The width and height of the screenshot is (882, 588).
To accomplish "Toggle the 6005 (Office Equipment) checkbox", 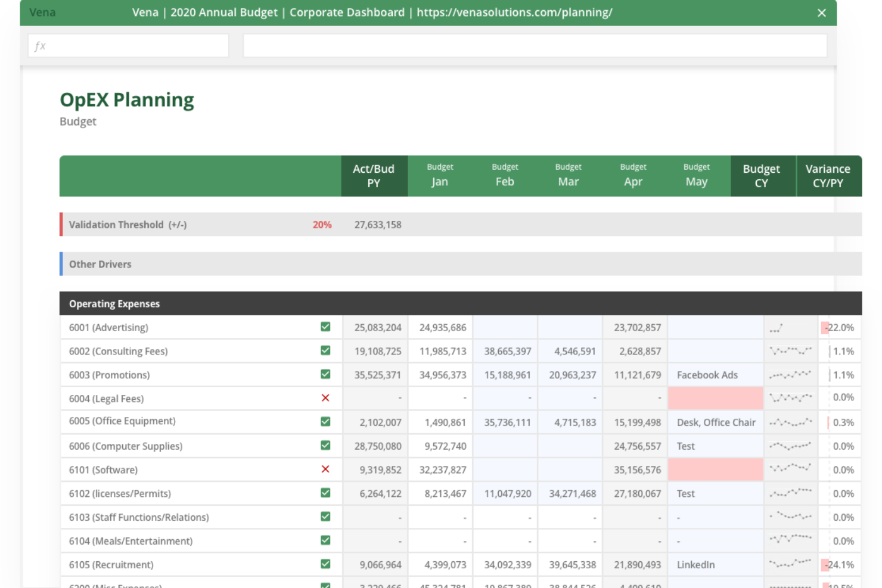I will [325, 421].
